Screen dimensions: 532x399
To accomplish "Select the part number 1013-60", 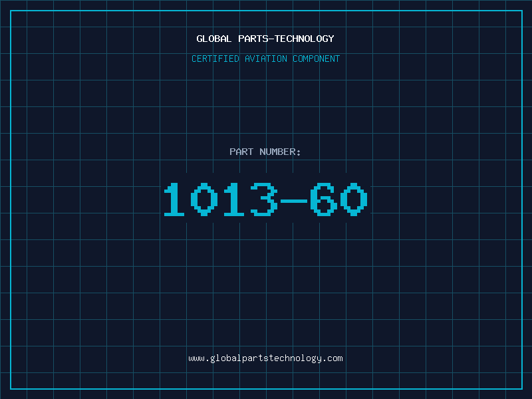I will [x=265, y=199].
